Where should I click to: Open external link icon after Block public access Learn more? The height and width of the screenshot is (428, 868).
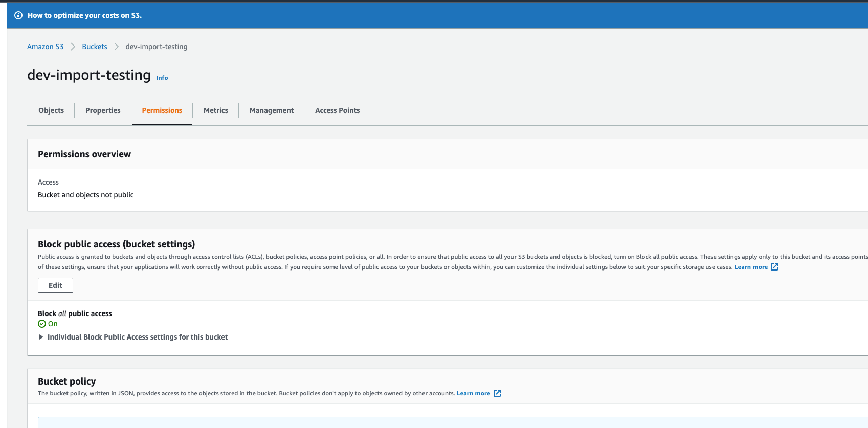(x=774, y=267)
